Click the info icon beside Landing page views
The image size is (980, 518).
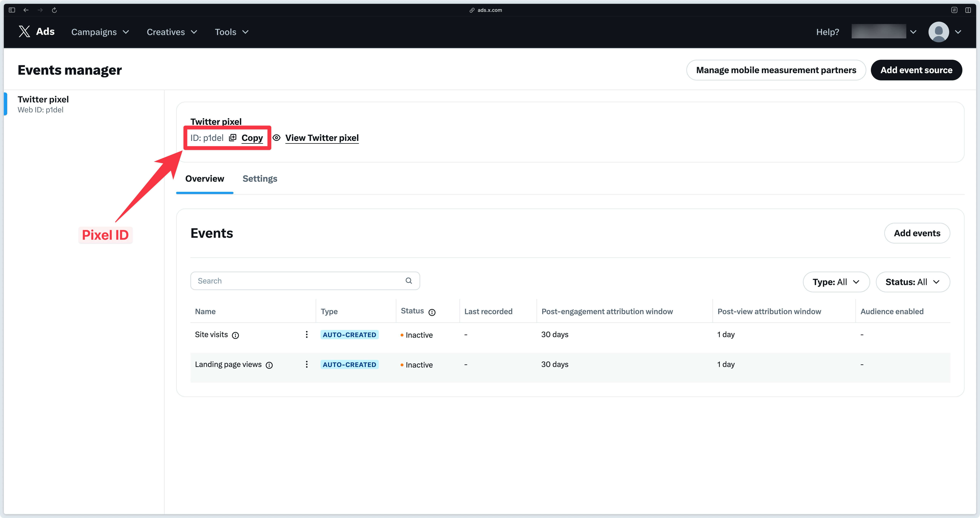click(x=269, y=365)
